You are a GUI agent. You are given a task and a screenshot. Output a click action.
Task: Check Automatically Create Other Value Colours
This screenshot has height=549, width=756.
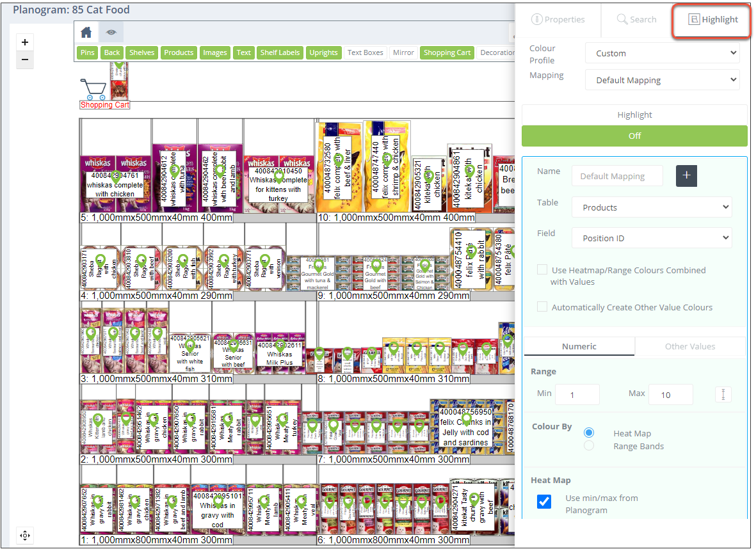coord(542,307)
